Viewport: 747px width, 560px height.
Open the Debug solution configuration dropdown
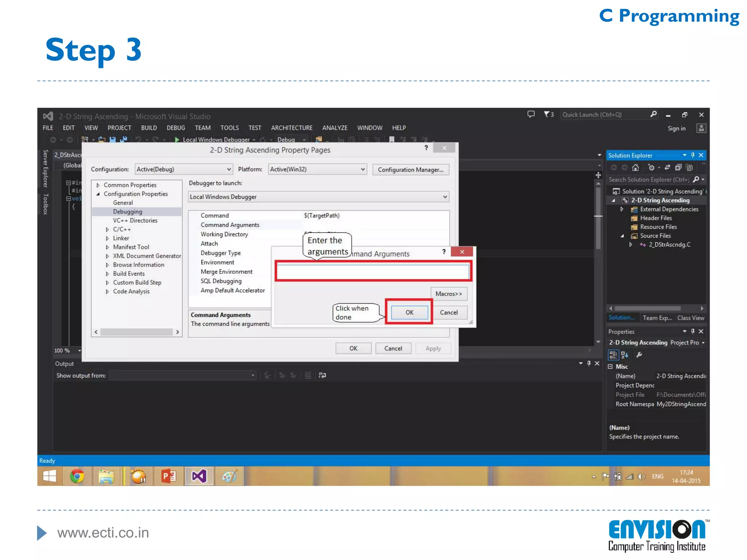pos(291,140)
